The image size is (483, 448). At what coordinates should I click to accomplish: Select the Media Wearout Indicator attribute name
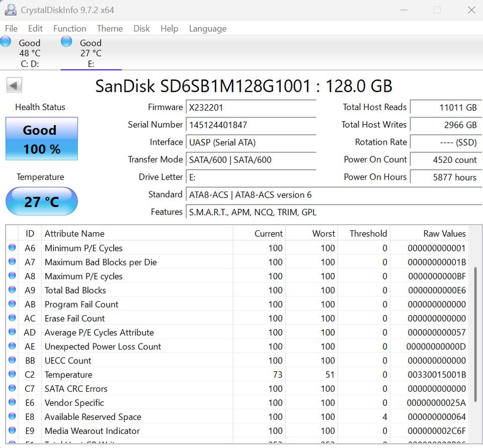92,431
